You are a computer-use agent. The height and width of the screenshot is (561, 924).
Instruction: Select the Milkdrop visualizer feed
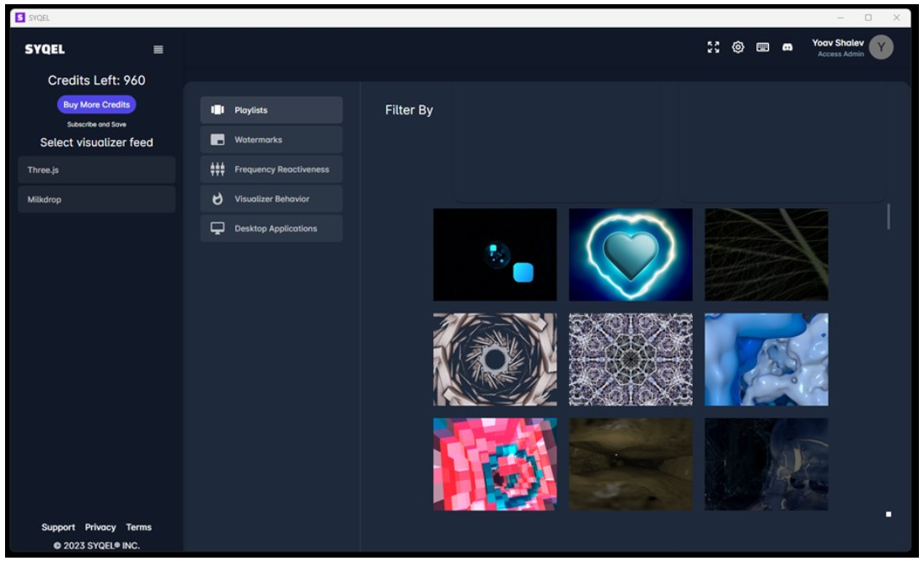97,199
